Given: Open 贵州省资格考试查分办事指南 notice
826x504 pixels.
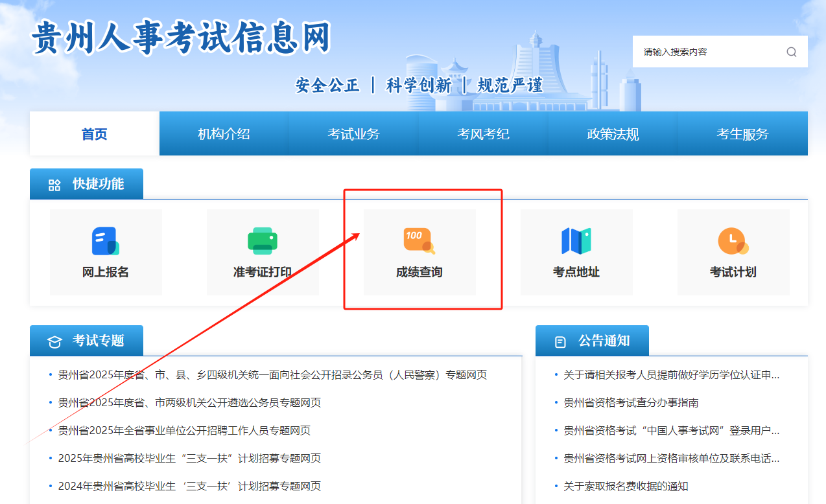Looking at the screenshot, I should point(631,403).
